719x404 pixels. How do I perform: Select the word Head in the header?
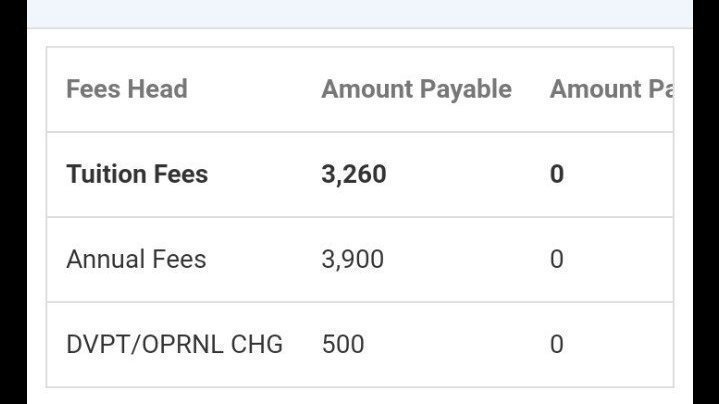tap(157, 89)
